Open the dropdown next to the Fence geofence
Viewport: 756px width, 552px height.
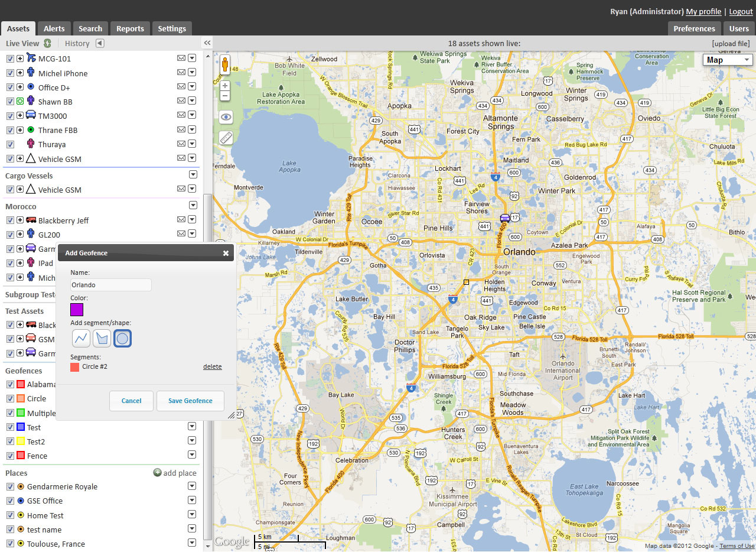[192, 454]
